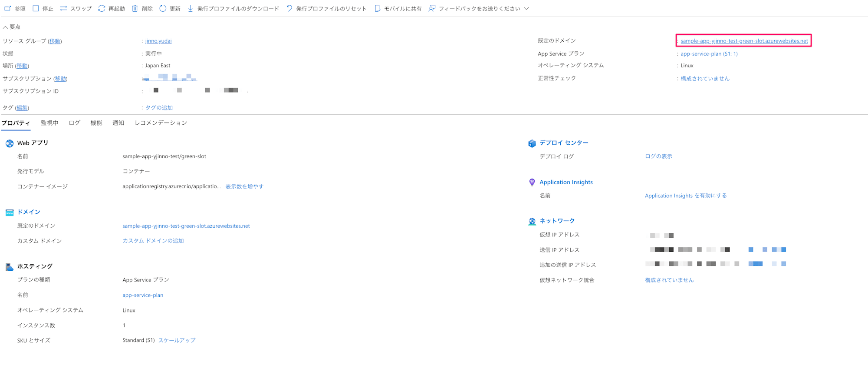Stop the app with 停止 icon
This screenshot has width=868, height=365.
36,8
